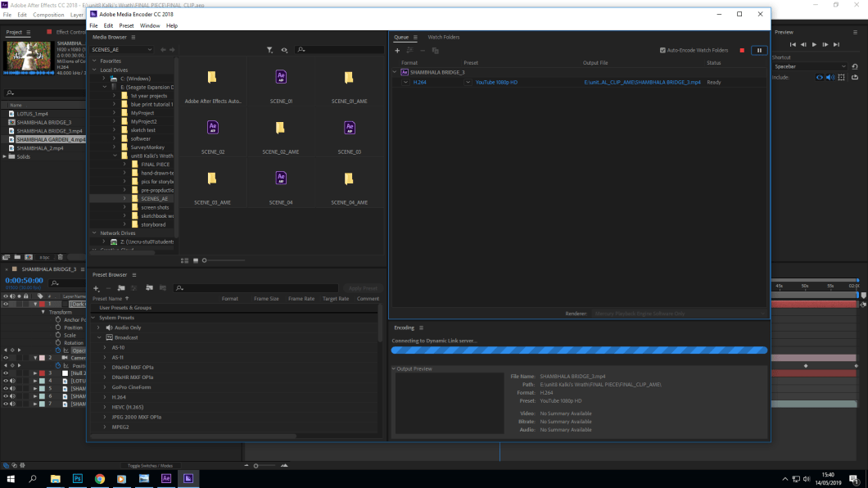The image size is (868, 488).
Task: Switch Media Browser to list view
Action: (x=184, y=260)
